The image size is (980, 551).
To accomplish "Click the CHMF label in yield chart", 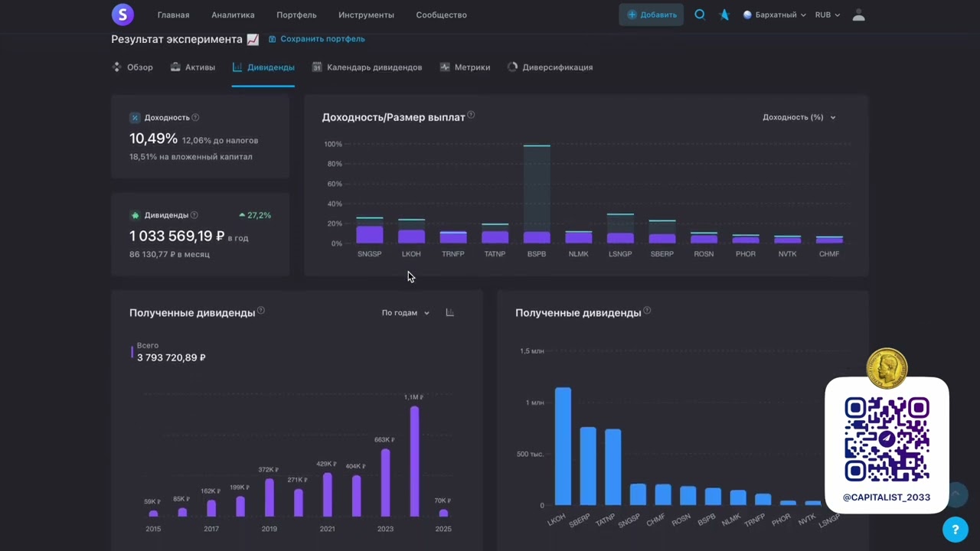I will tap(829, 254).
